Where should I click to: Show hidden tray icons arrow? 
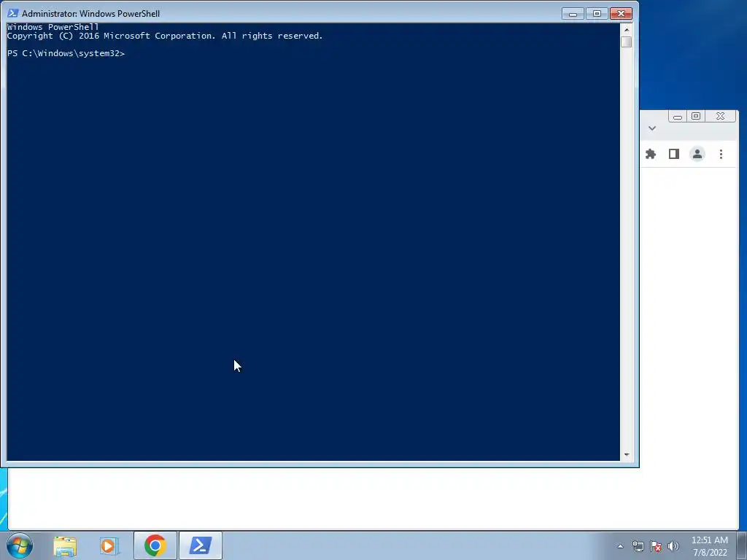pos(620,546)
